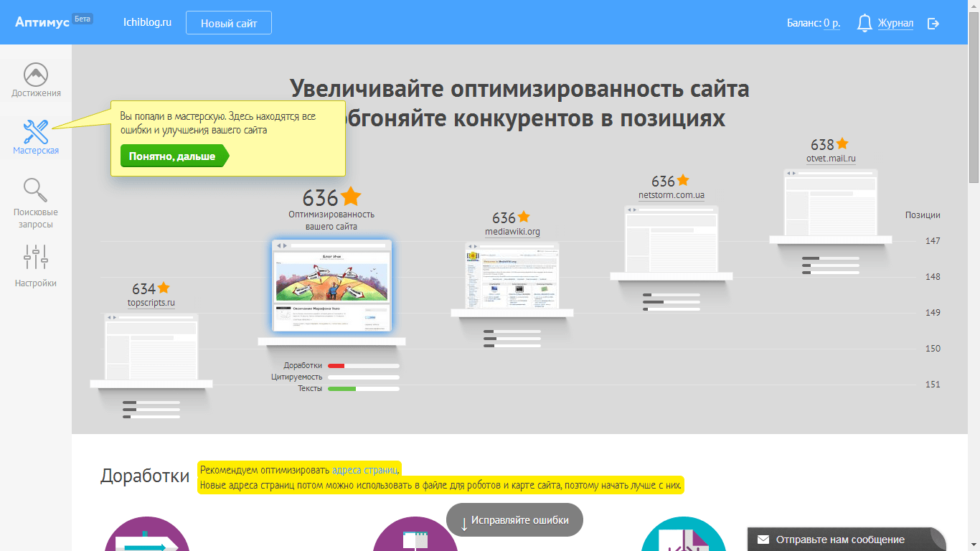Click your site's Блог Ичи thumbnail
The width and height of the screenshot is (980, 551).
[x=331, y=286]
